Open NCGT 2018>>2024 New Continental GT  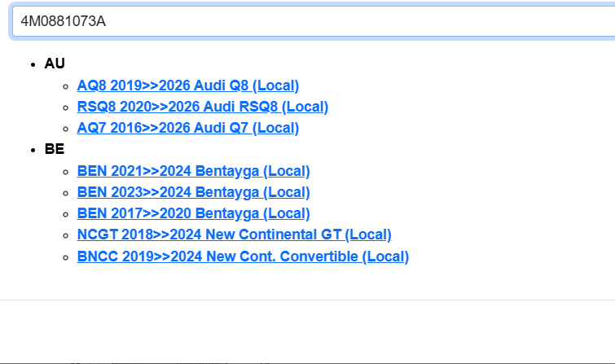tap(234, 235)
